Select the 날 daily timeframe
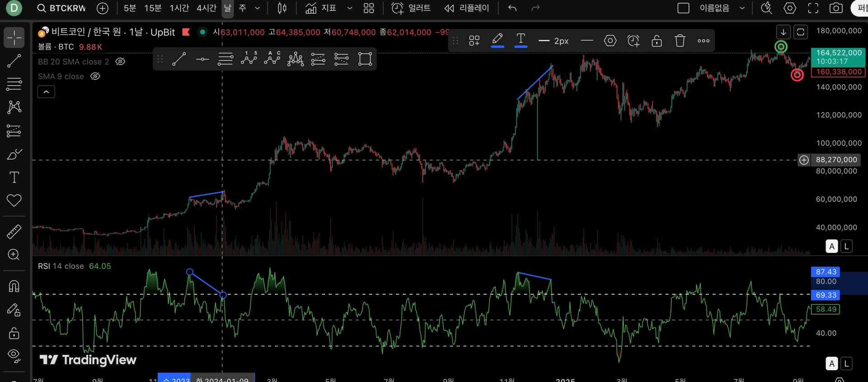Screen dimensions: 868x382 click(227, 8)
